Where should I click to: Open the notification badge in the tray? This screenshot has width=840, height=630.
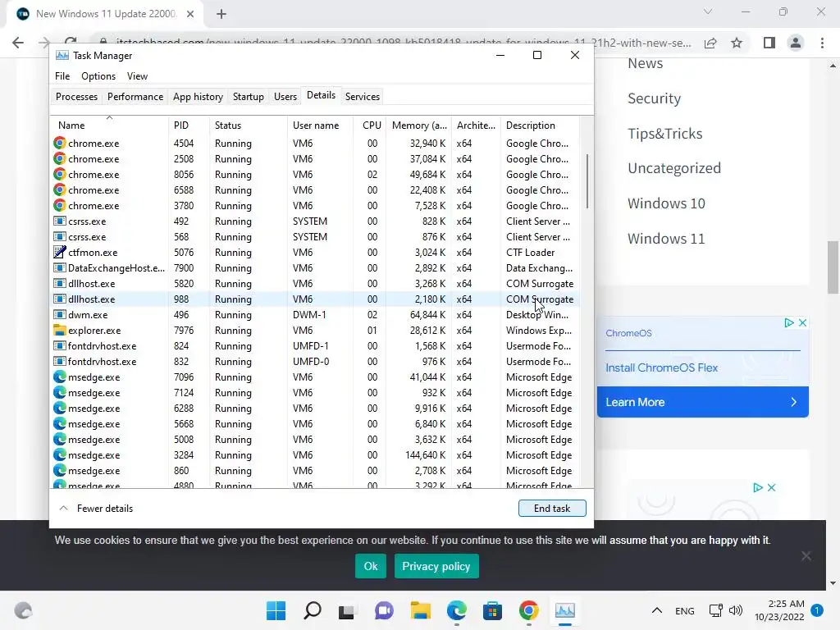817,610
